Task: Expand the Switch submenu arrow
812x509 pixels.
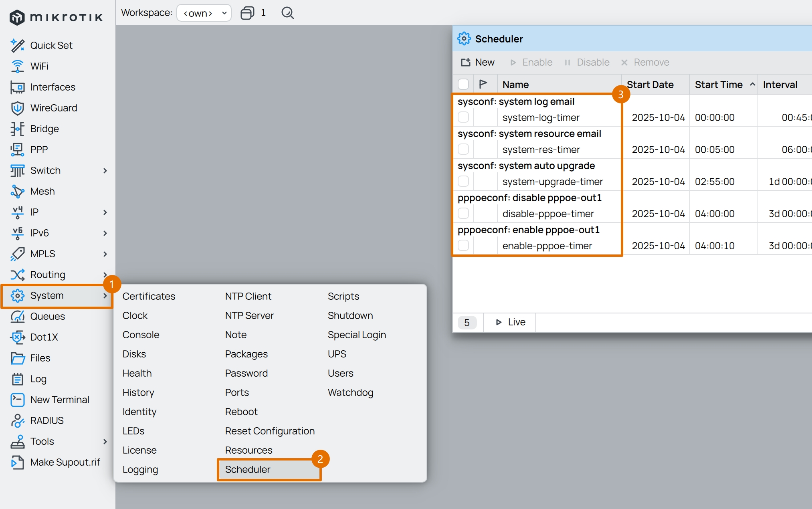Action: (105, 170)
